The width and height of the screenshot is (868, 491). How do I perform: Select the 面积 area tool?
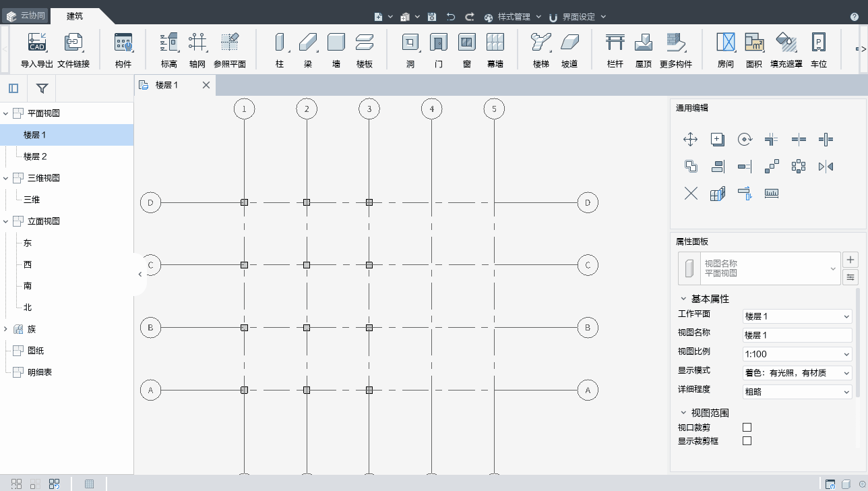[x=754, y=49]
